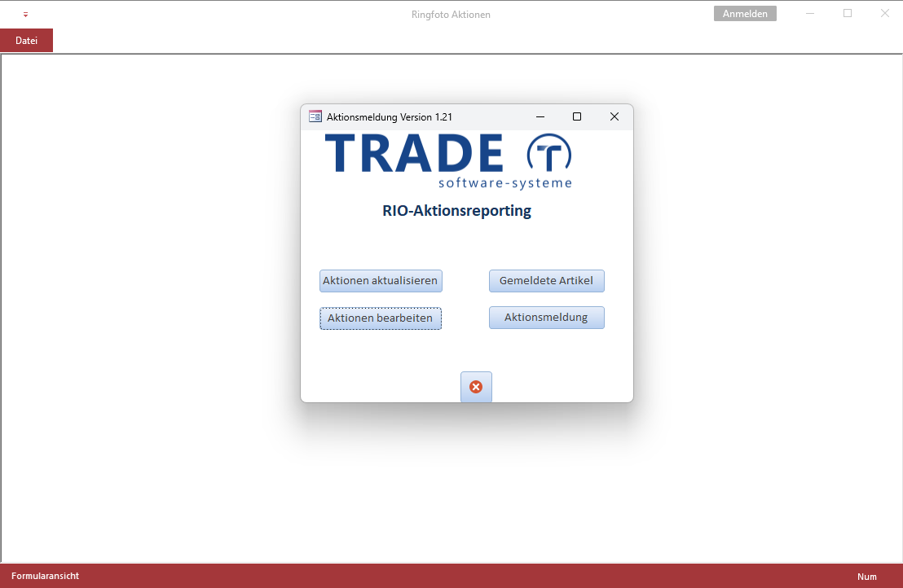The image size is (903, 588).
Task: Minimize the Ringfoto Aktionen main window
Action: click(810, 13)
